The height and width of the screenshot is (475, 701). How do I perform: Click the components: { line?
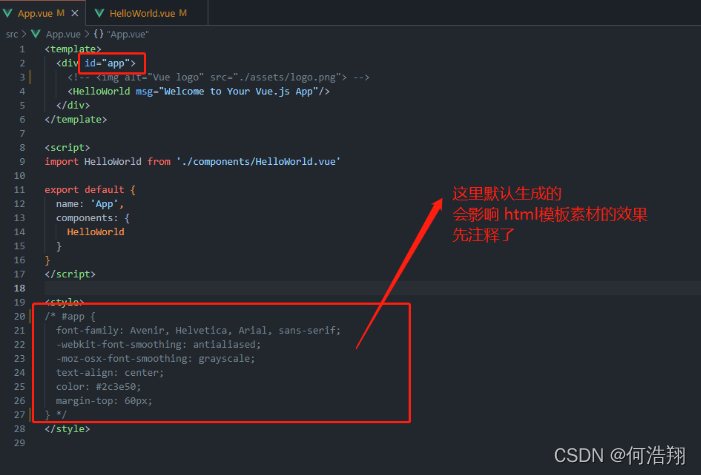click(93, 218)
